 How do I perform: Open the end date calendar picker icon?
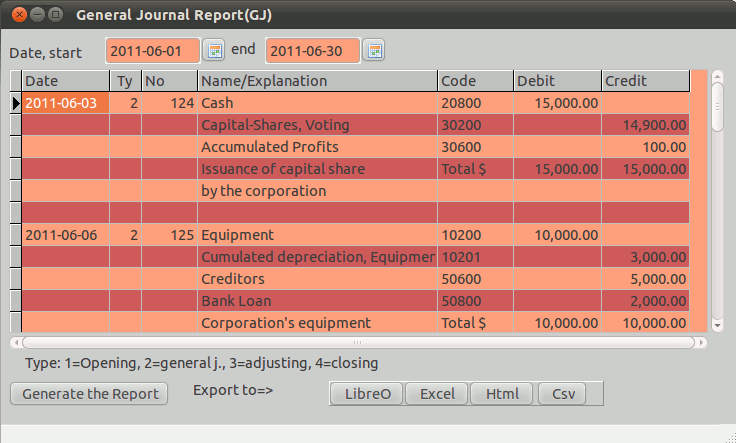pos(373,50)
